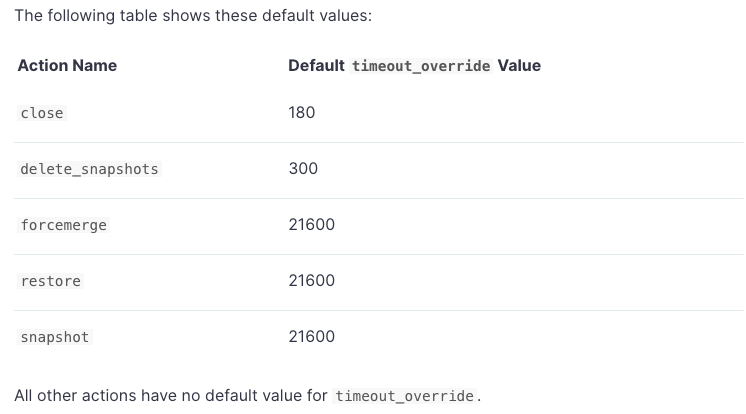This screenshot has width=746, height=414.
Task: Click the forcemerge action code label
Action: tap(64, 225)
